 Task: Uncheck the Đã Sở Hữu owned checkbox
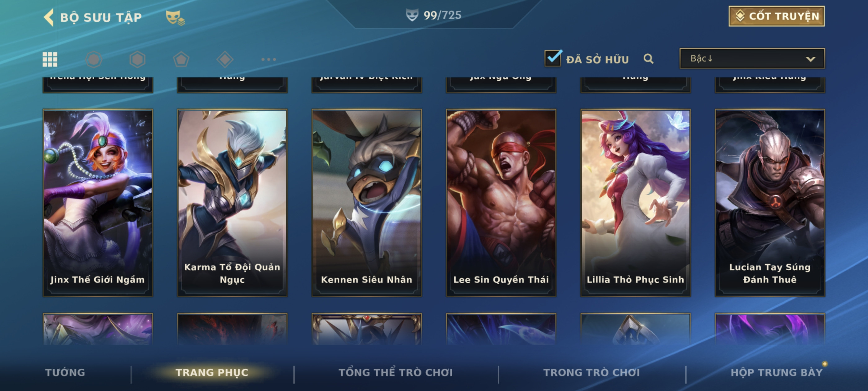(553, 58)
